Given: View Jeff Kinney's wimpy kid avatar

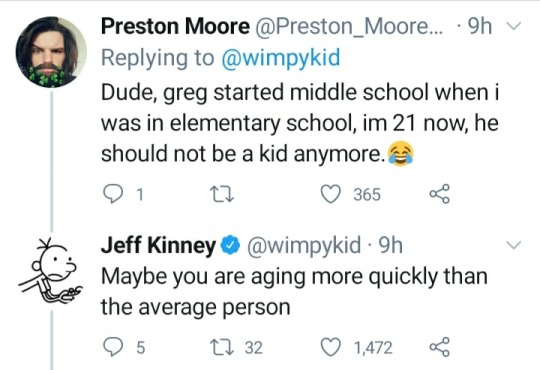Looking at the screenshot, I should [51, 270].
